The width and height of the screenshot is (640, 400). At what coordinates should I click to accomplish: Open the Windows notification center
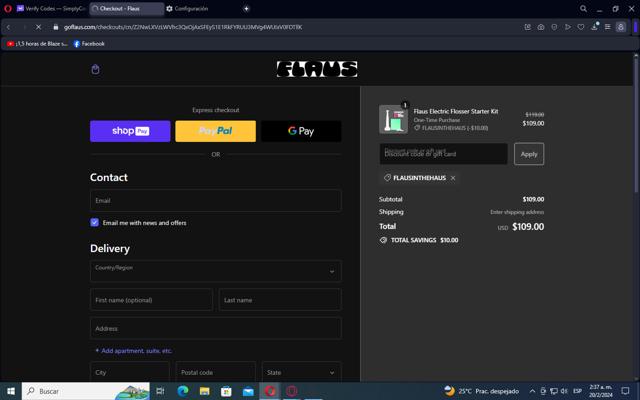point(625,391)
